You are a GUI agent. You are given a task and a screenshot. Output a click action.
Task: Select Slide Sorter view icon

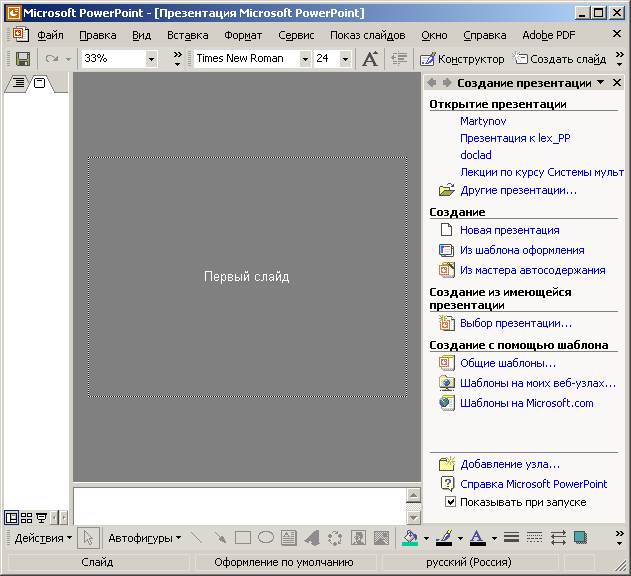26,517
